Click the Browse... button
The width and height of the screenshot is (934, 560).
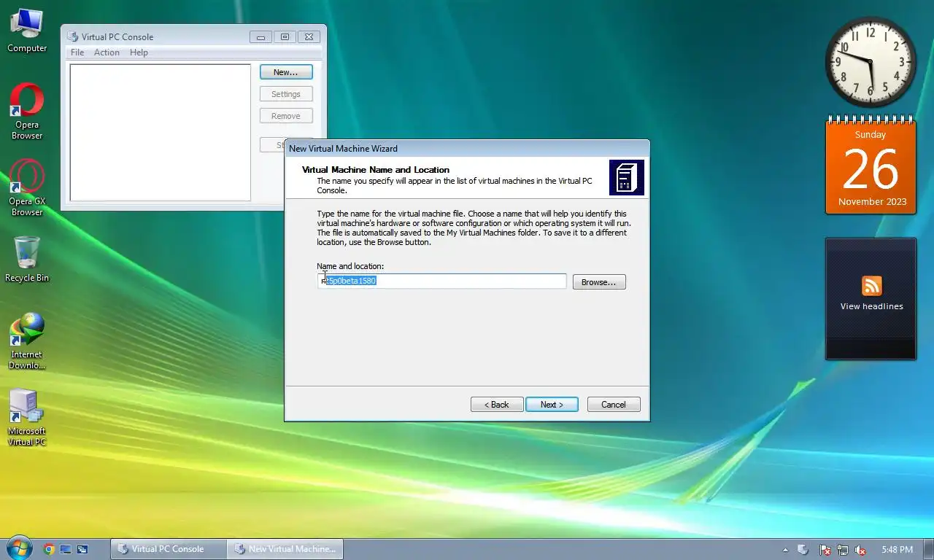tap(599, 282)
